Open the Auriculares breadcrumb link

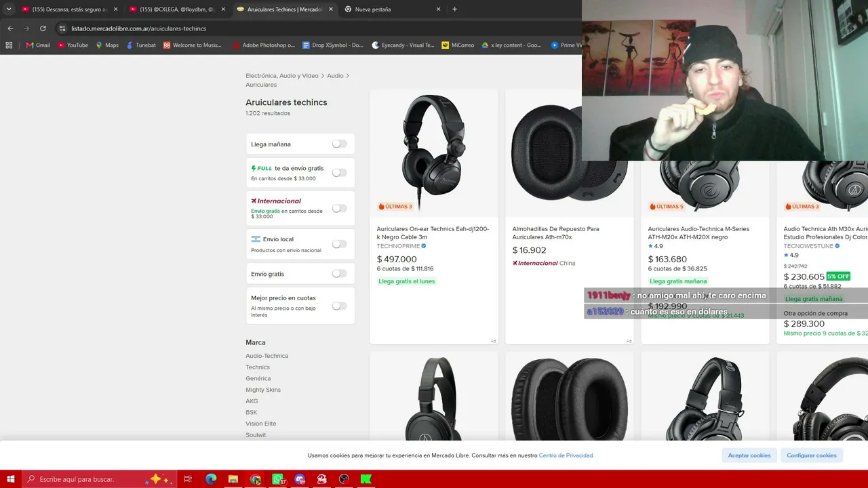(261, 85)
